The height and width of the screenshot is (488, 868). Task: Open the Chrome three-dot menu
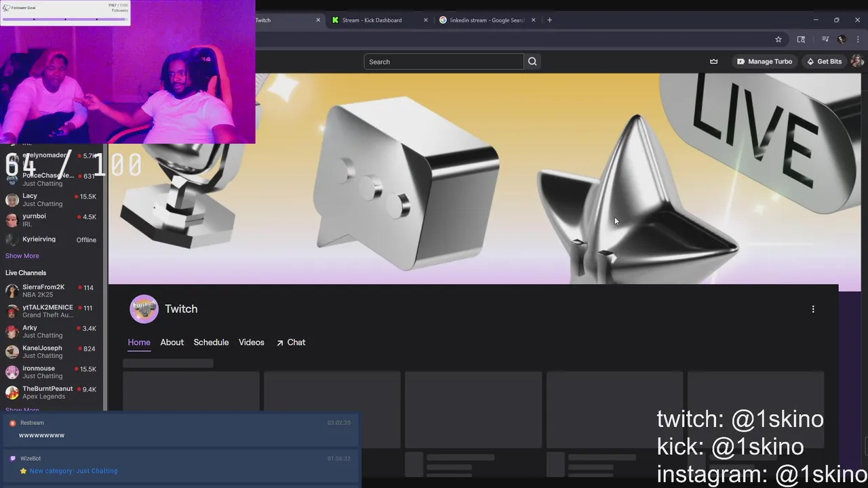858,39
